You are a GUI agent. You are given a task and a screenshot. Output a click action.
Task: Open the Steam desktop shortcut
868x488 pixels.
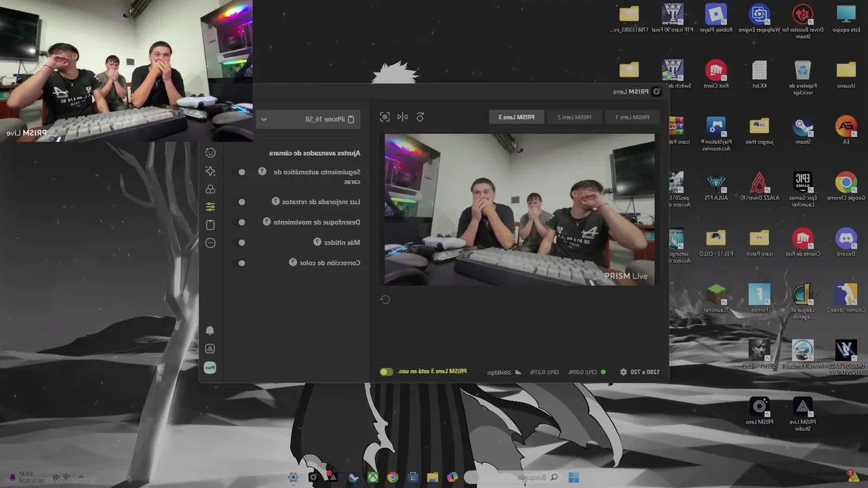(803, 130)
